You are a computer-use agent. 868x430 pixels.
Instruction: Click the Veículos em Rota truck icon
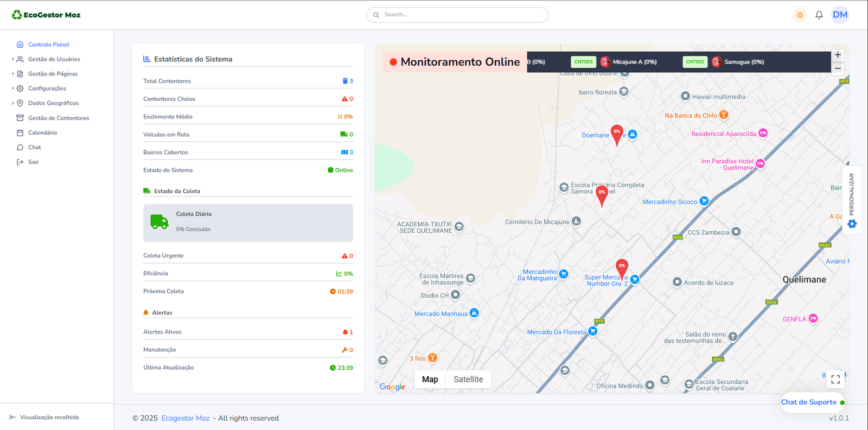(343, 134)
